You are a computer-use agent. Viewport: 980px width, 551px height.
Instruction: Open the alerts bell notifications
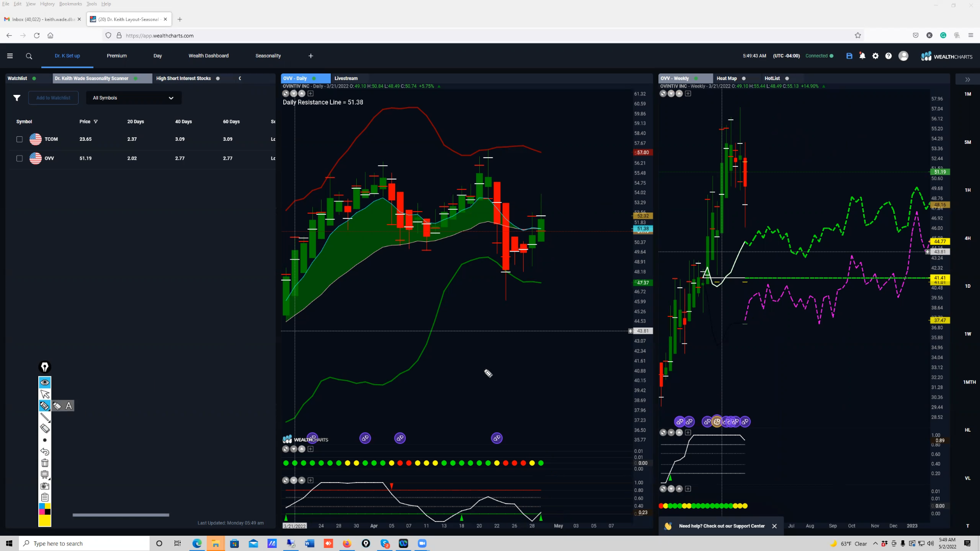863,56
